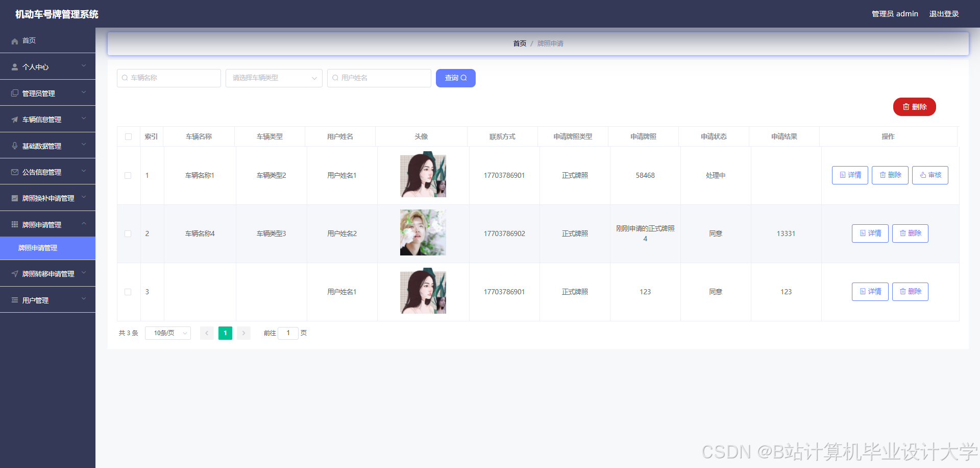Expand the 车辆信息管理 menu chevron
Image resolution: width=980 pixels, height=468 pixels.
[84, 119]
